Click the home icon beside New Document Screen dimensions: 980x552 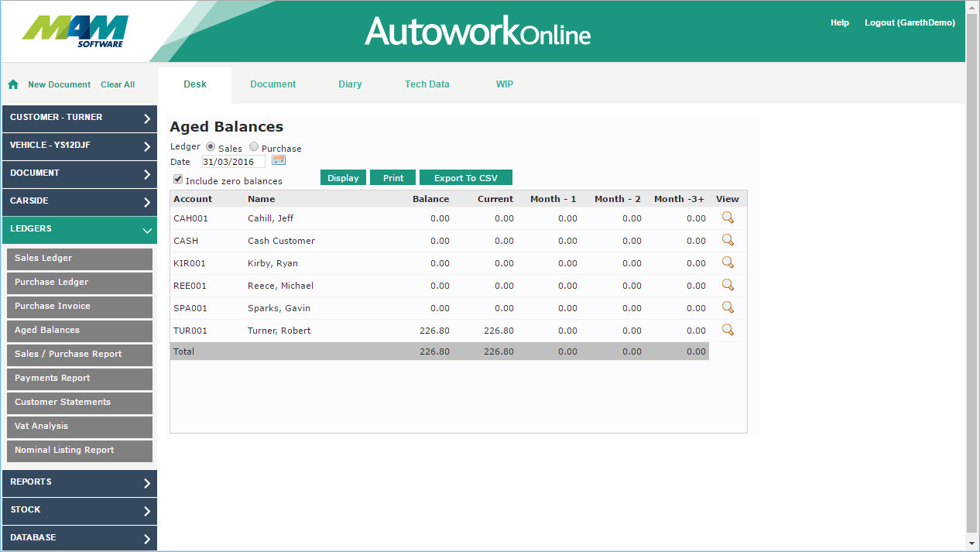coord(13,84)
